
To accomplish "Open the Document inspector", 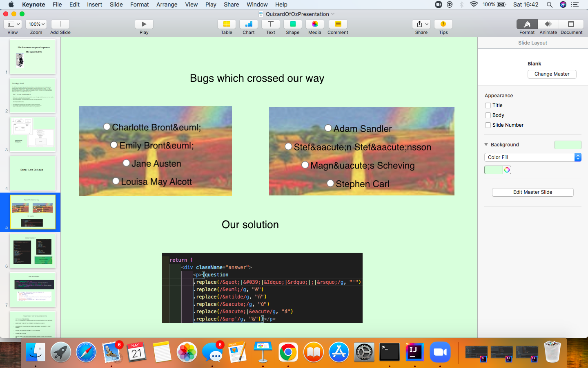I will pyautogui.click(x=571, y=24).
